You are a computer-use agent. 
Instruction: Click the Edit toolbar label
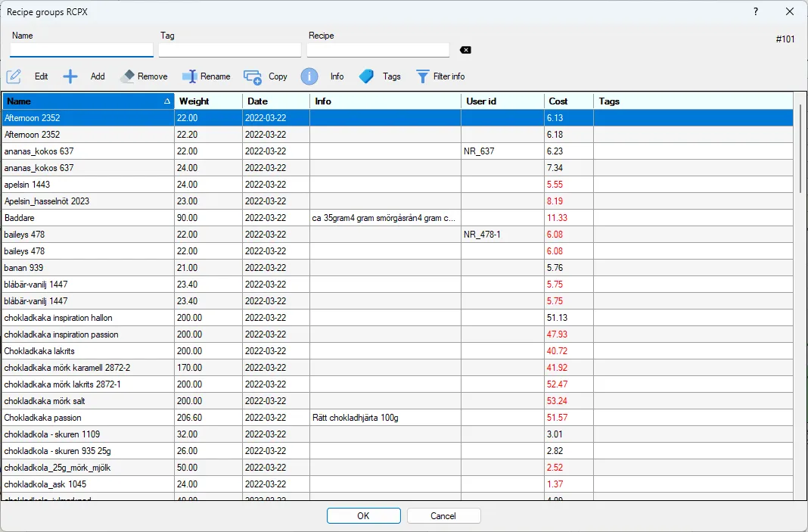[x=41, y=76]
